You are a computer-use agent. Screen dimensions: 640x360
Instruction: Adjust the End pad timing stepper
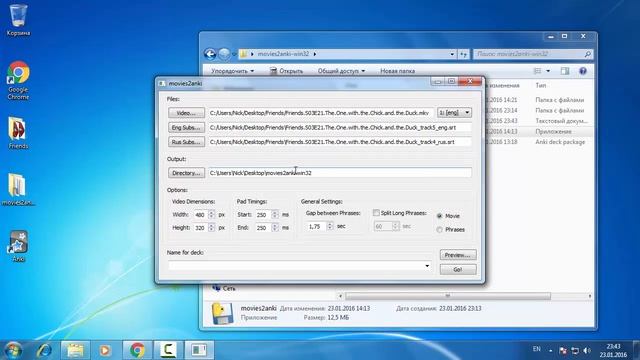tap(275, 228)
